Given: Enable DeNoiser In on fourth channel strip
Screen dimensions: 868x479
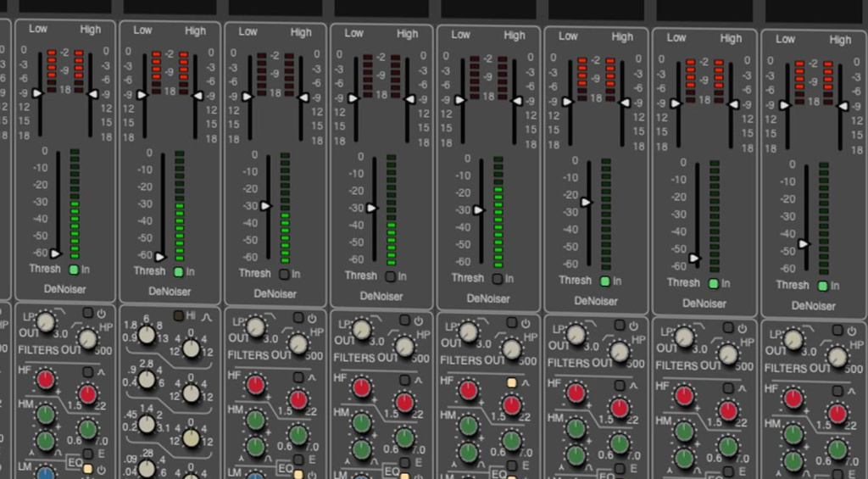Looking at the screenshot, I should click(x=391, y=276).
